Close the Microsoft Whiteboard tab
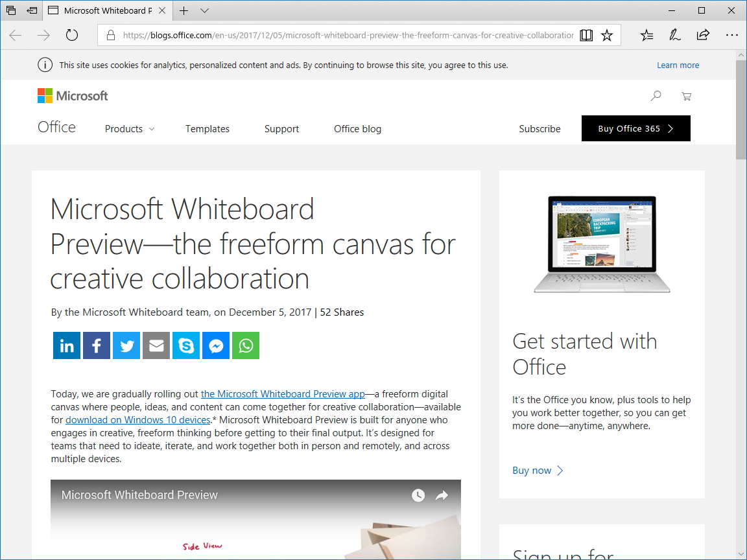747x560 pixels. pos(162,10)
